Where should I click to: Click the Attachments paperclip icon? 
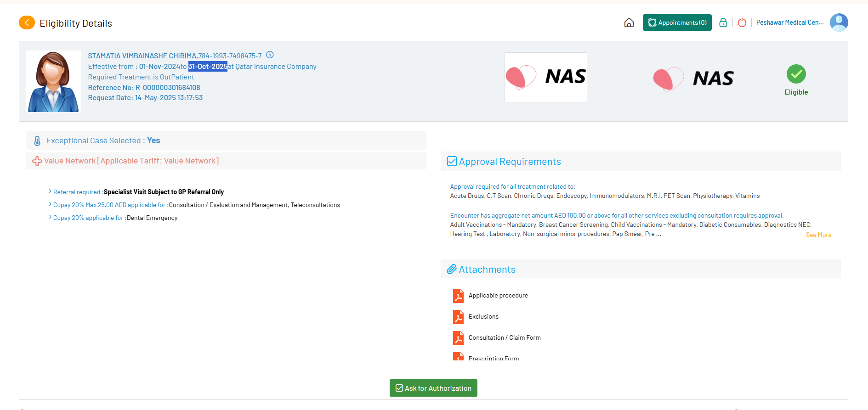pos(452,269)
